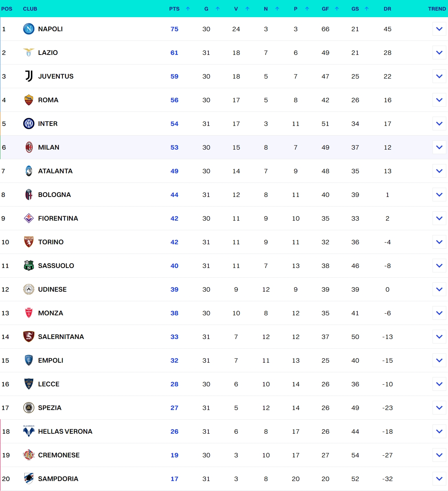Click the Sampdoria club logo
This screenshot has height=491, width=448.
[x=29, y=479]
